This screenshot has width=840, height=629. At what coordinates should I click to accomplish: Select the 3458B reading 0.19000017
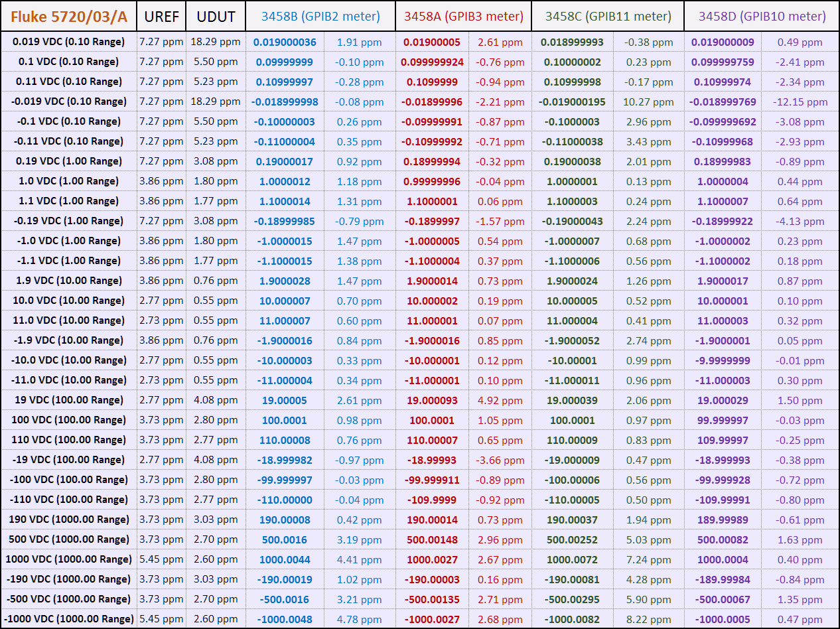(x=285, y=162)
